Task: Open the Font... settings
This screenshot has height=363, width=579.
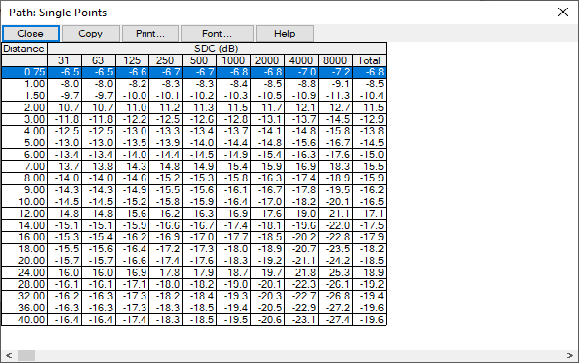Action: coord(217,34)
